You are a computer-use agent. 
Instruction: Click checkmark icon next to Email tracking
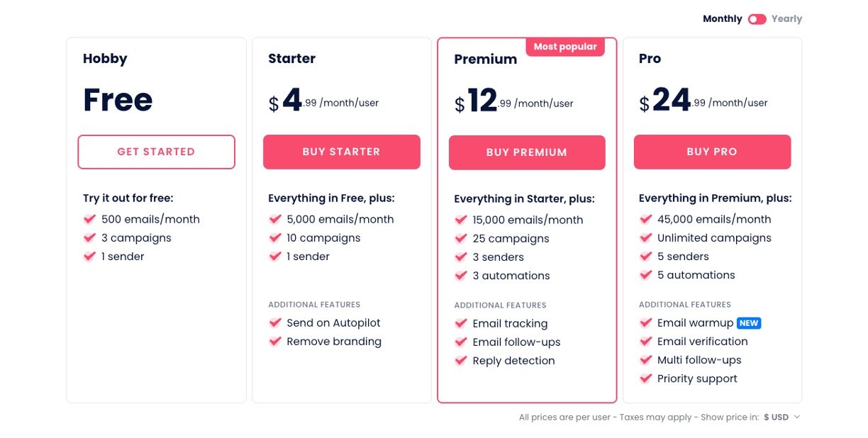461,323
